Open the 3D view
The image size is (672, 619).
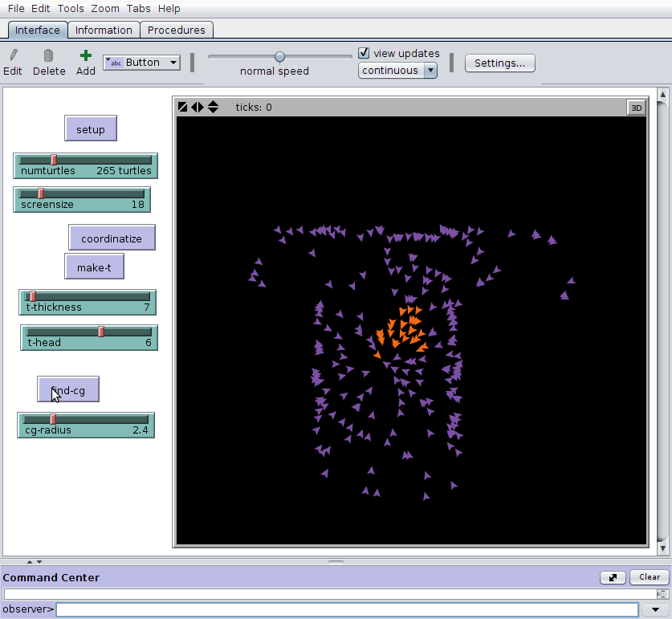click(x=636, y=108)
